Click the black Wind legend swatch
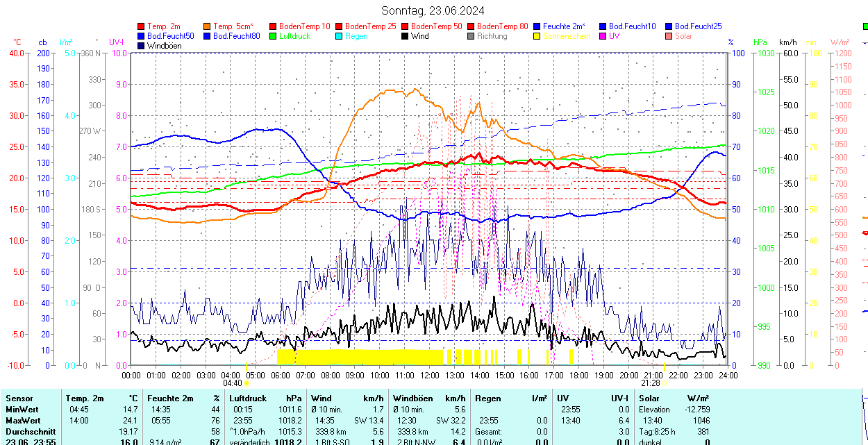The width and height of the screenshot is (868, 445). pos(406,36)
